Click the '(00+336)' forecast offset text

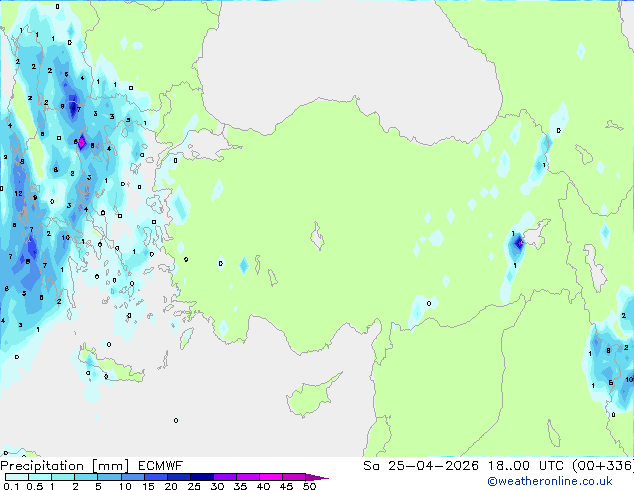tap(602, 466)
